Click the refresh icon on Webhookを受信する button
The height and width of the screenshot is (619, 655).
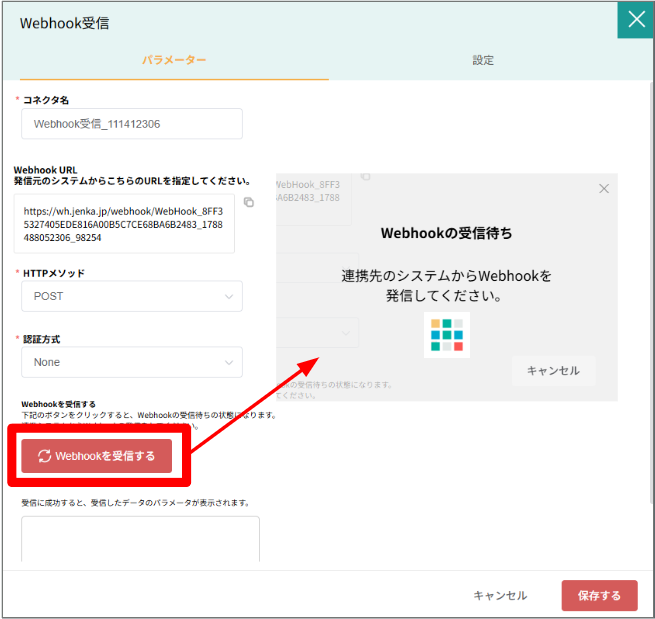pos(44,456)
